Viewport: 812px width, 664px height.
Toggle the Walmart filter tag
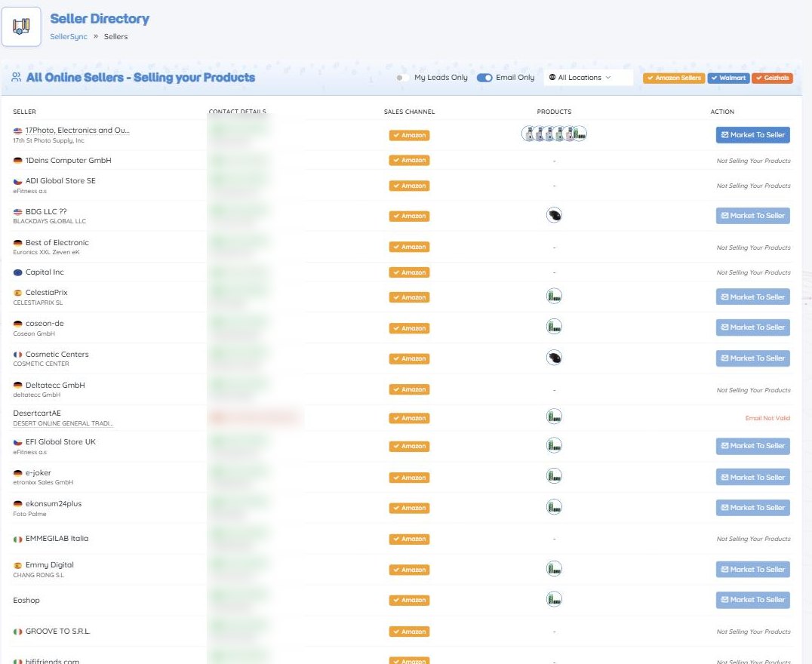coord(728,78)
